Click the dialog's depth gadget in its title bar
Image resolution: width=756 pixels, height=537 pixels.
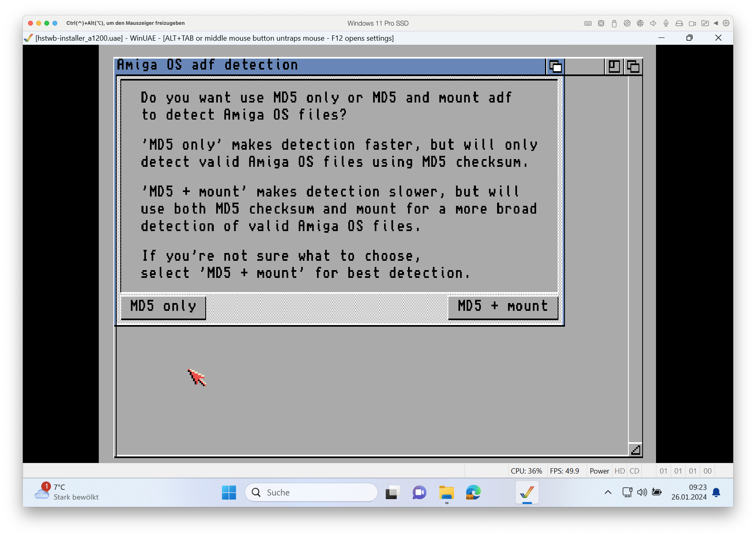(555, 66)
